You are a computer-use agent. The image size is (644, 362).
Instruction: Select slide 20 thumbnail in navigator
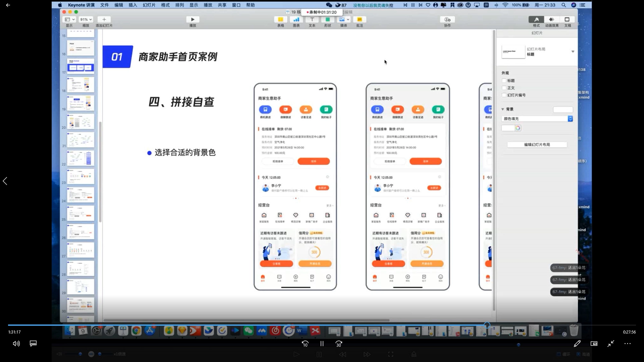pos(80,121)
